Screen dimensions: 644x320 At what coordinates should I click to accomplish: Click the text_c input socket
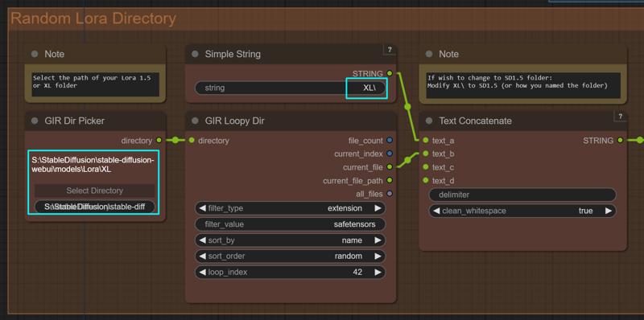tap(426, 167)
